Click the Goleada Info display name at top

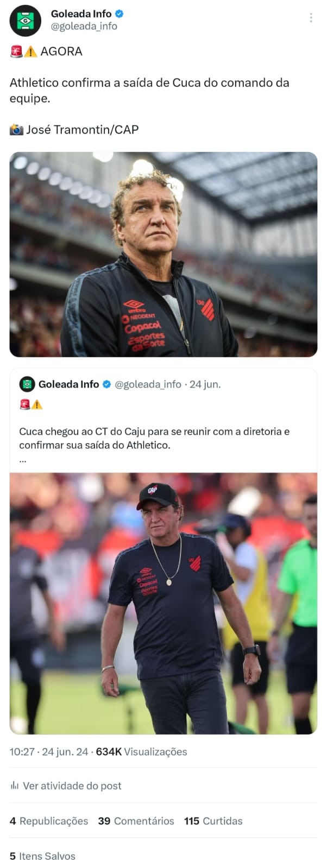pos(81,14)
